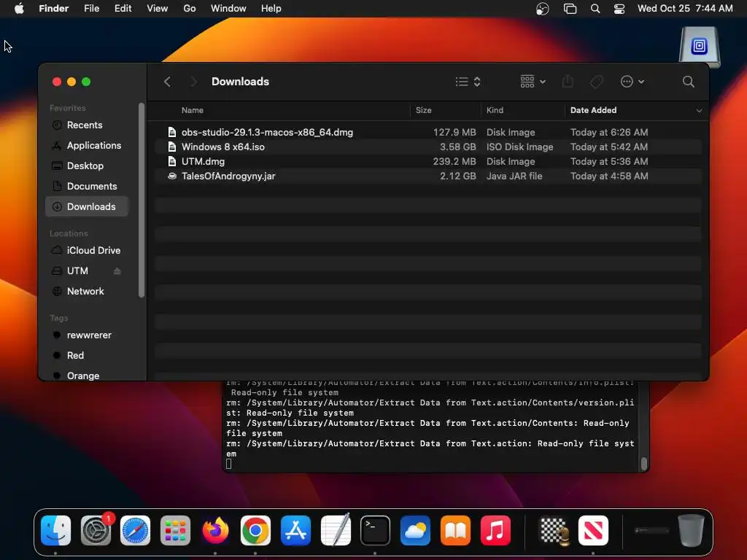Click the steering wheel menu bar status icon
747x560 pixels.
(542, 9)
